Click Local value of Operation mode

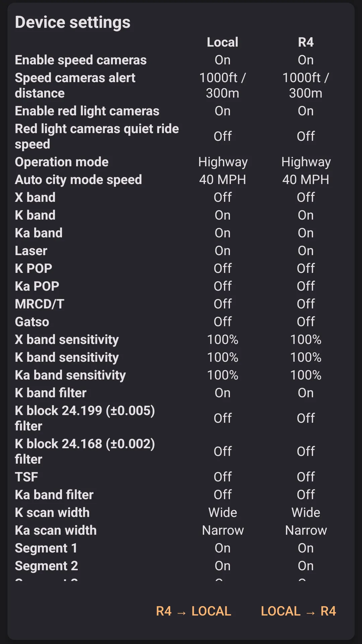(223, 162)
